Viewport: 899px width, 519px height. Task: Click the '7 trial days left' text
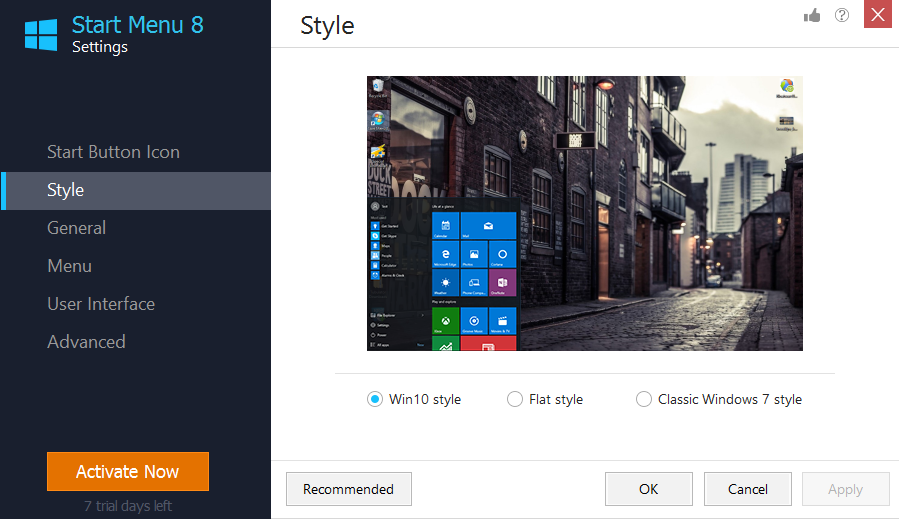(128, 506)
